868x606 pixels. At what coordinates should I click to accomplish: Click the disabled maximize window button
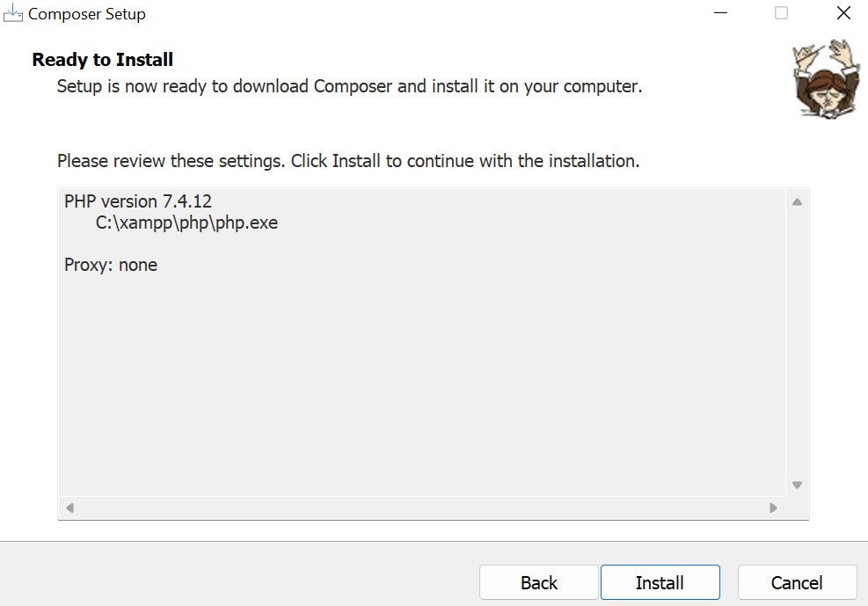coord(781,13)
